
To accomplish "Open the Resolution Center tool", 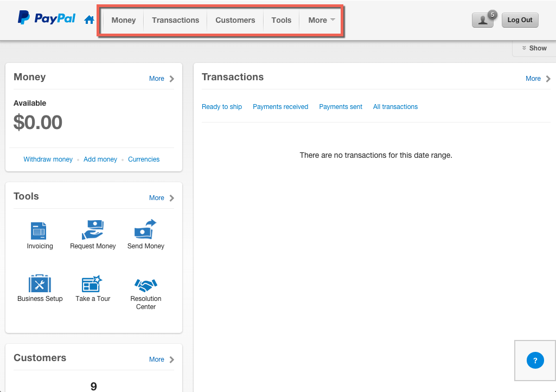I will tap(146, 285).
